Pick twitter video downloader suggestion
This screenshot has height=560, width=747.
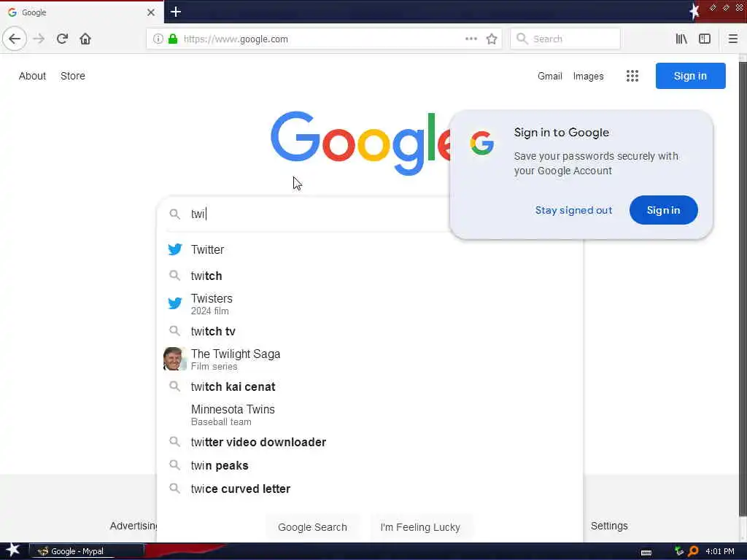click(x=370, y=442)
